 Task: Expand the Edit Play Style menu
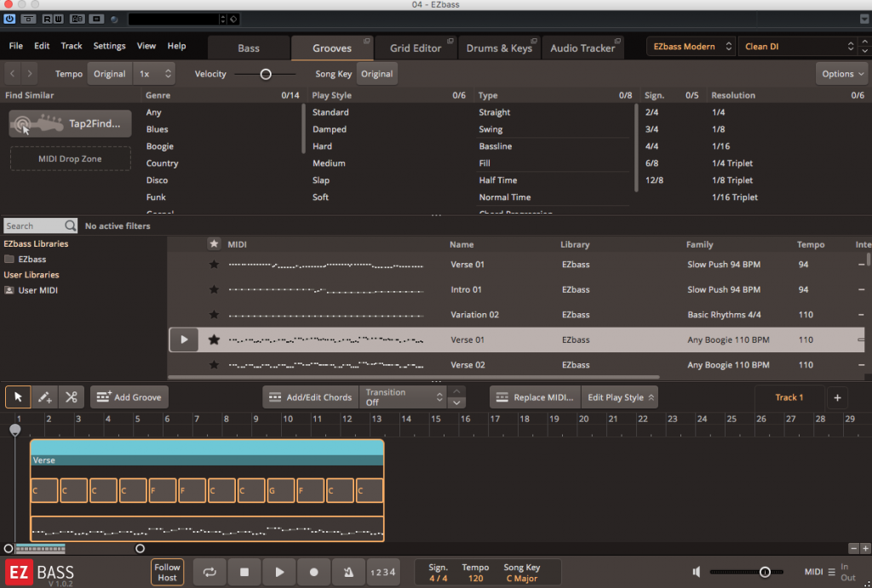tap(620, 397)
